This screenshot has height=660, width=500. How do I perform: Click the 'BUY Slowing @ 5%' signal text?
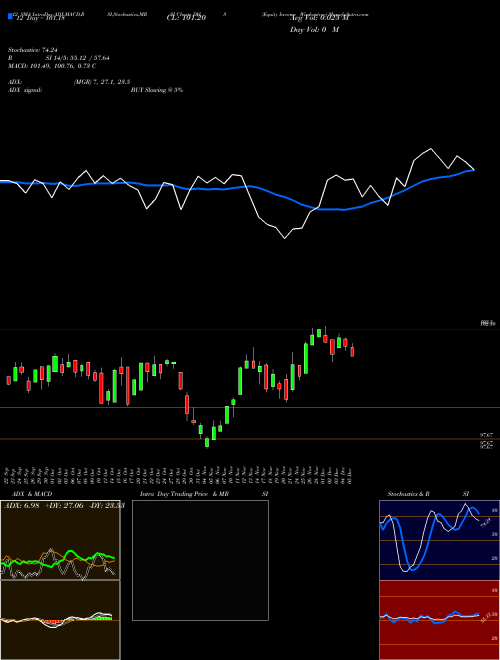click(157, 90)
